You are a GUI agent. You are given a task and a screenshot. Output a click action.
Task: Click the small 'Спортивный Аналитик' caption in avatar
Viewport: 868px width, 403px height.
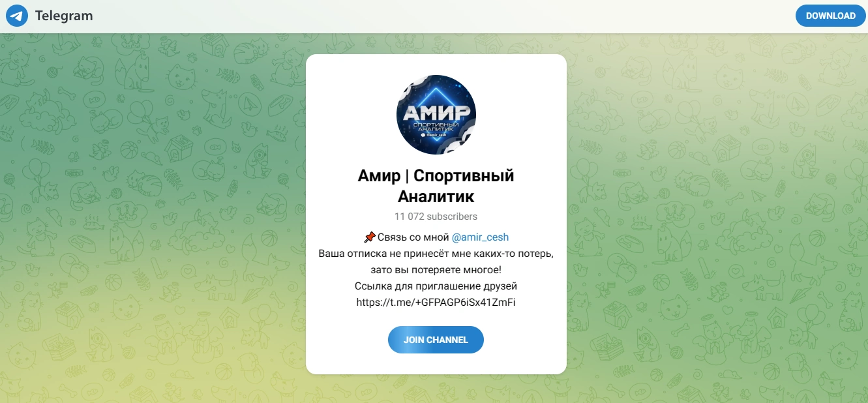(436, 128)
